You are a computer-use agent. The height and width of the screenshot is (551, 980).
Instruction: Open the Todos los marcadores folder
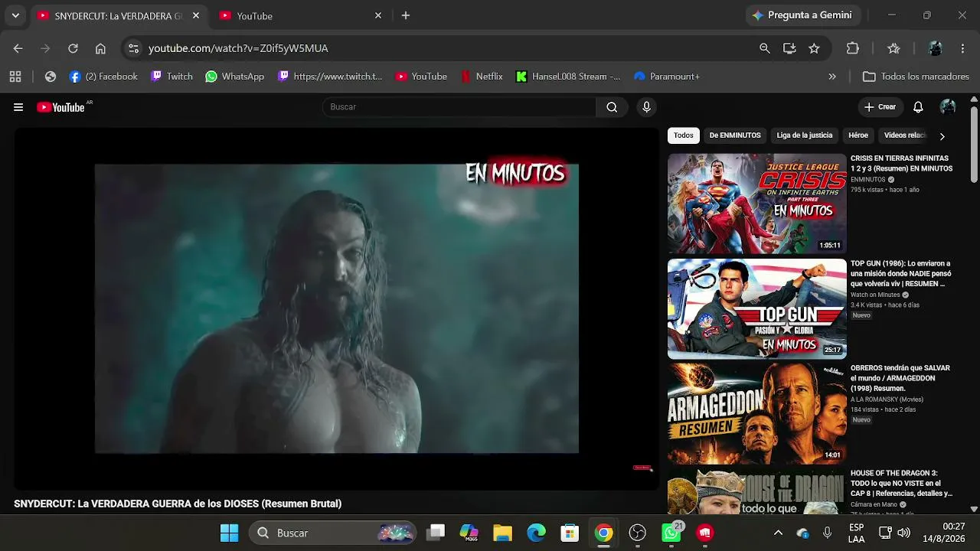[916, 77]
